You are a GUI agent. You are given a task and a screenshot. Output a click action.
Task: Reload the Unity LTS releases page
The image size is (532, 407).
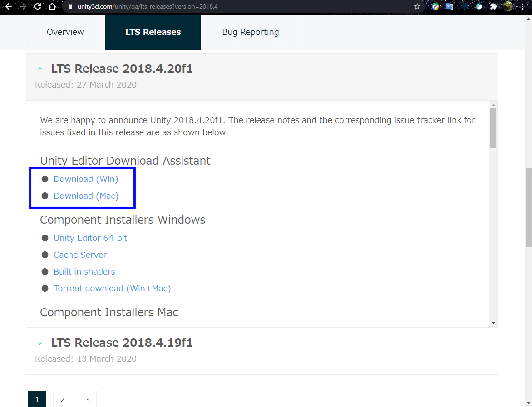[38, 6]
